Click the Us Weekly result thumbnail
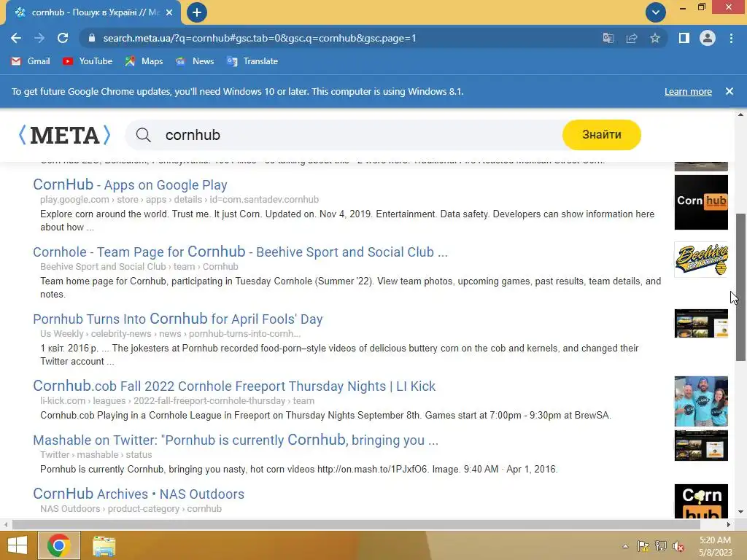The image size is (747, 560). [701, 323]
